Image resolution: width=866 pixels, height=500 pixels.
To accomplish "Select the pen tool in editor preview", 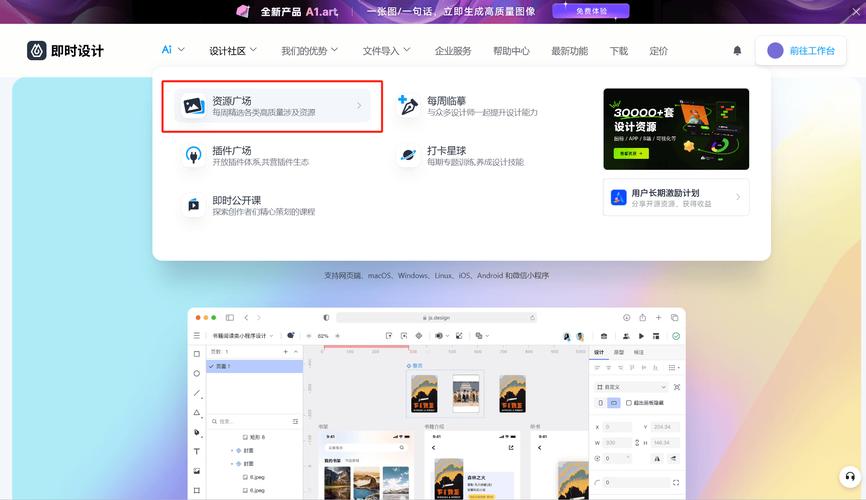I will coord(197,432).
